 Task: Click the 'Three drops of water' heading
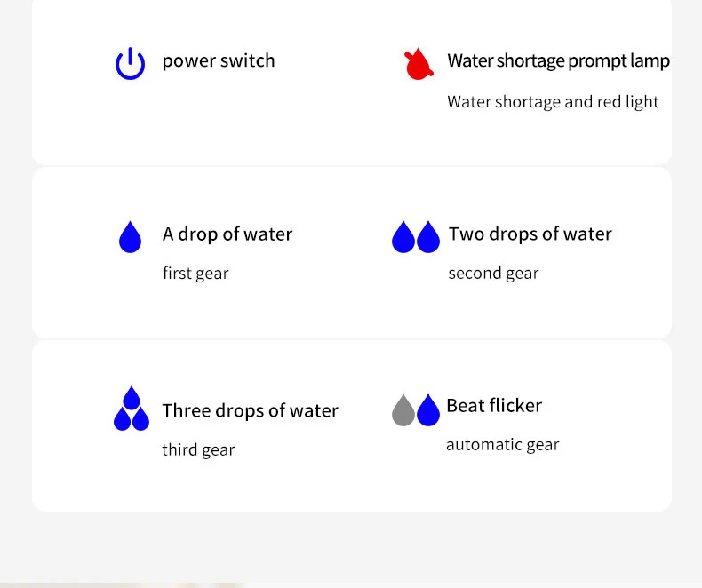coord(251,410)
